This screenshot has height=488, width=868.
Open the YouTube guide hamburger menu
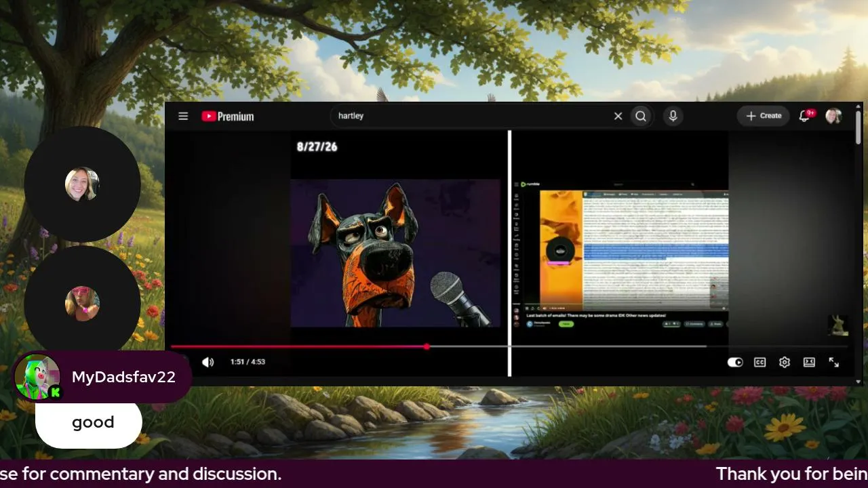183,116
